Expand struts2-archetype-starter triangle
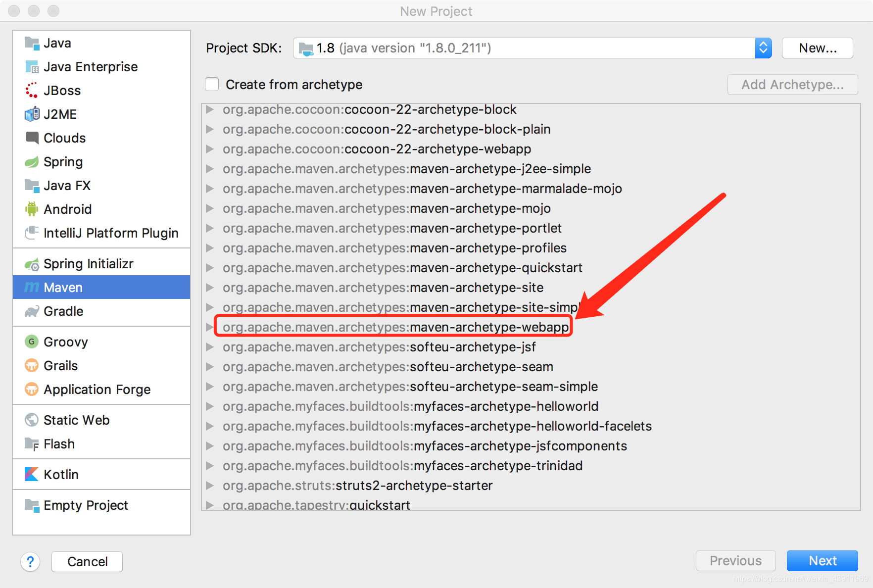This screenshot has width=873, height=588. click(x=210, y=486)
